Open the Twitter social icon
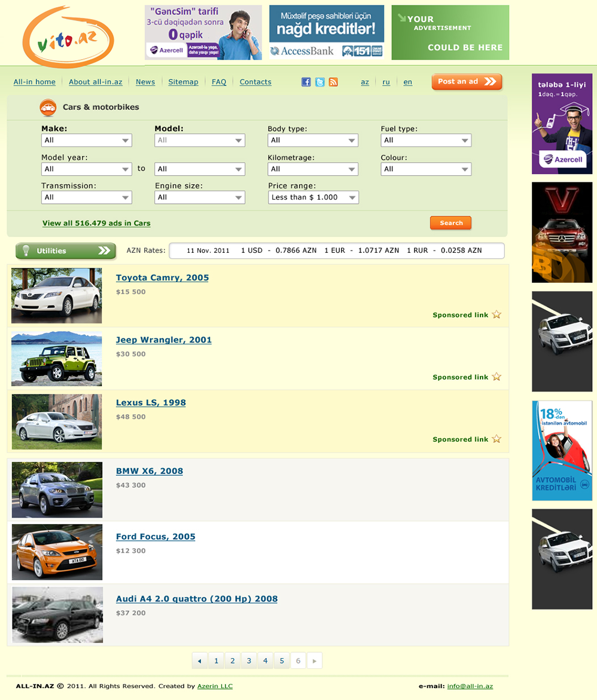The image size is (597, 700). pyautogui.click(x=320, y=82)
